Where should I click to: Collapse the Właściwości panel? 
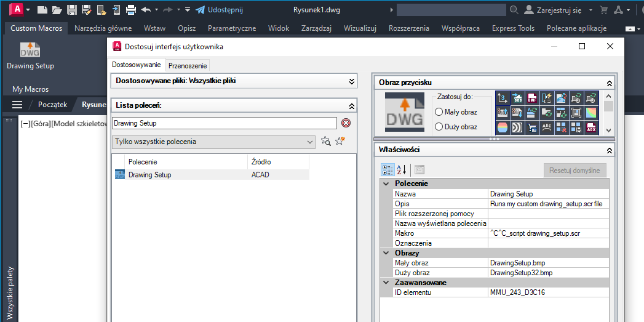point(610,150)
